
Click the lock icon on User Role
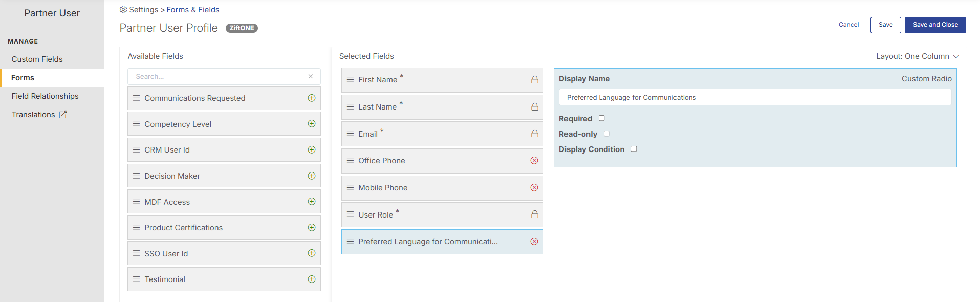click(534, 214)
